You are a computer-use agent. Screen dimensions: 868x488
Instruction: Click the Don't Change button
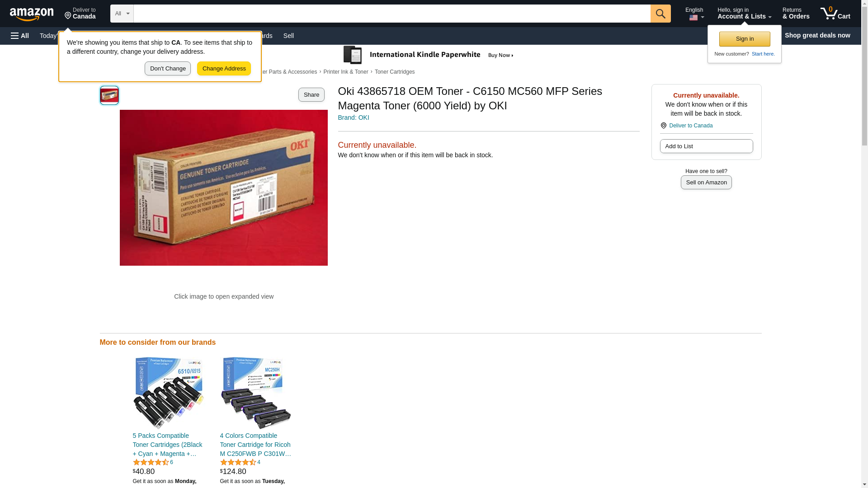(168, 69)
